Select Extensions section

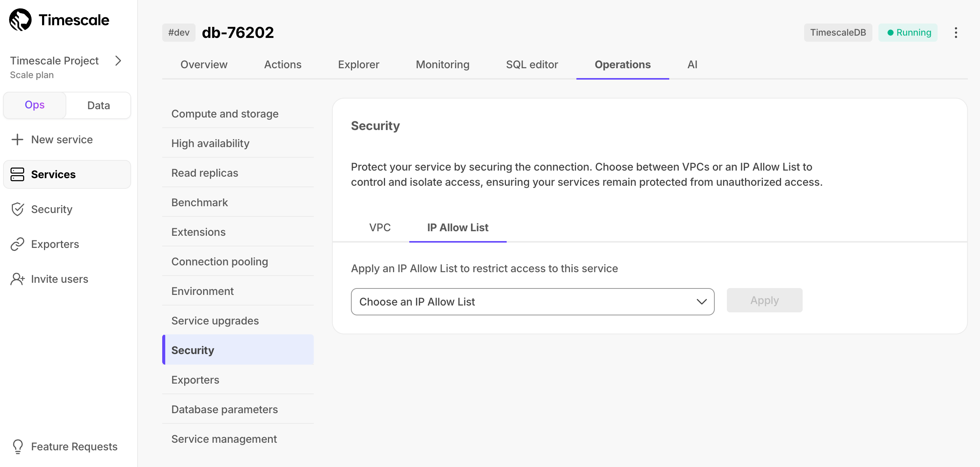[x=238, y=232]
